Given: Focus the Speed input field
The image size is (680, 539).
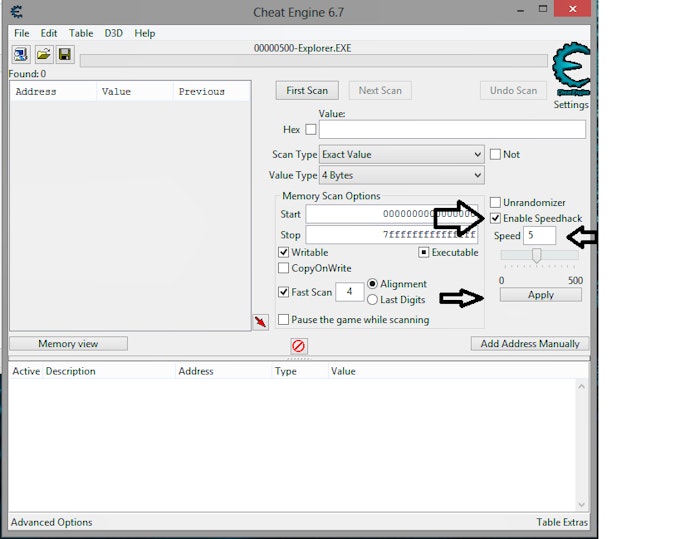Looking at the screenshot, I should (539, 235).
